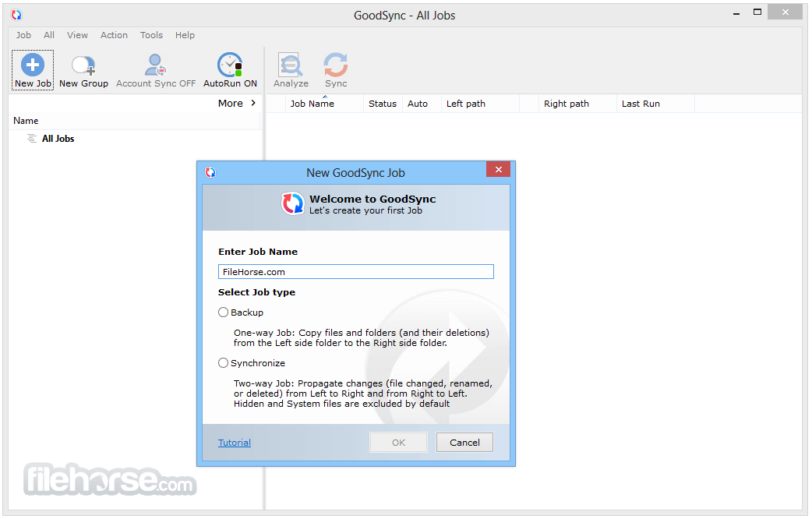Maximize the GoodSync main window
Viewport: 812px width, 519px height.
pos(757,12)
